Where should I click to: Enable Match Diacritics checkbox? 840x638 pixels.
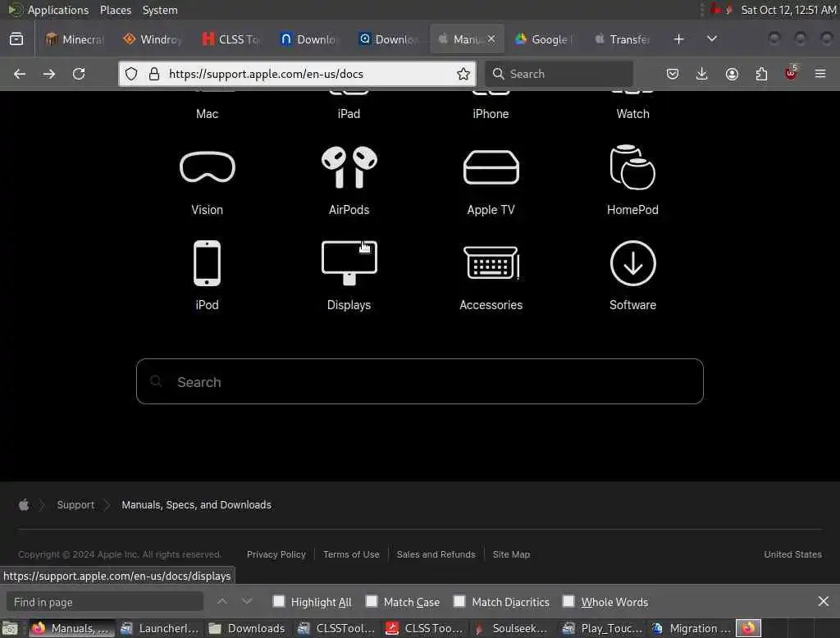[x=459, y=601]
